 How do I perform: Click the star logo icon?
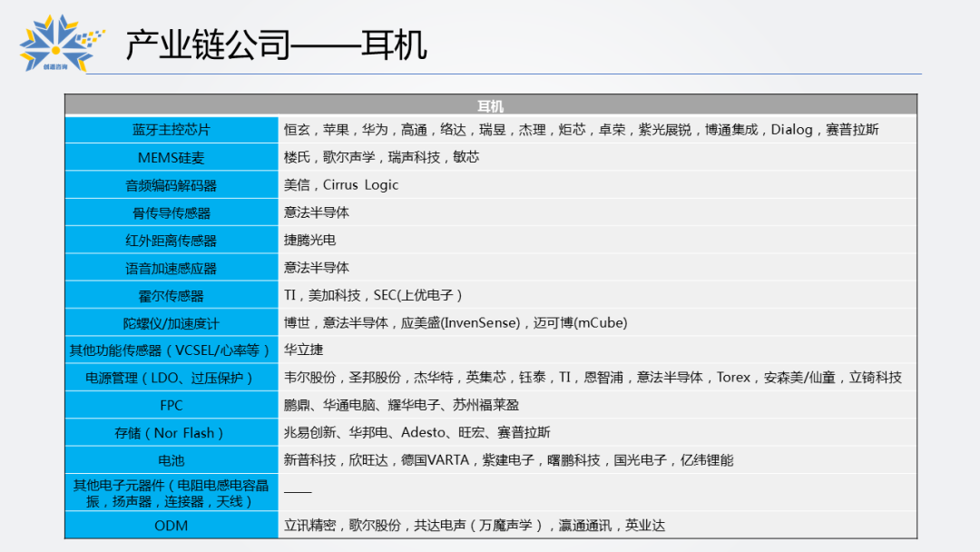click(60, 44)
